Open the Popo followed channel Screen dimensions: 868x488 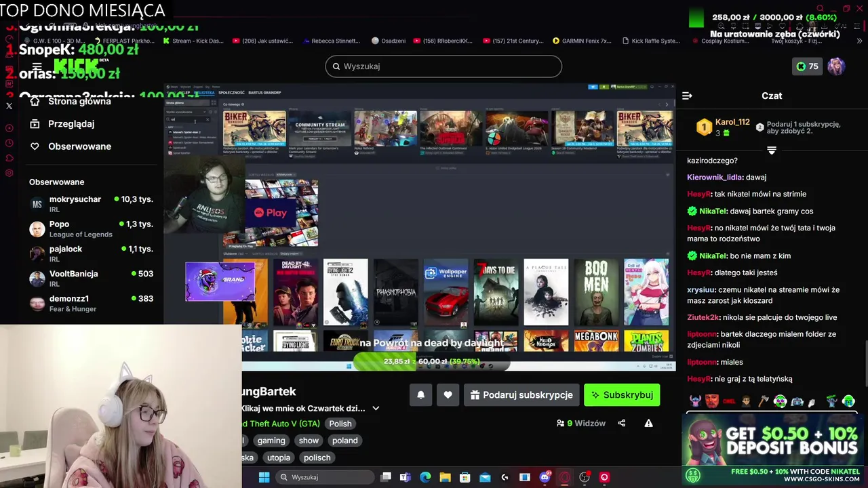pos(92,229)
